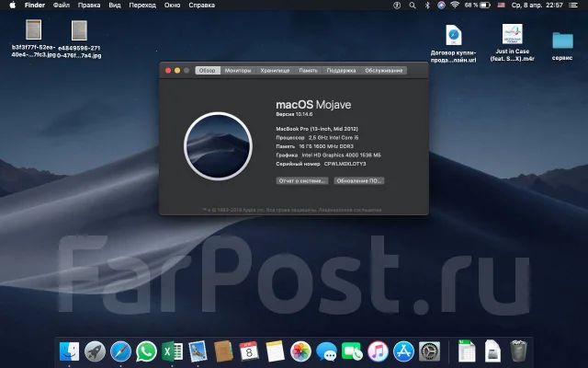Open Bluetooth status menu

coord(427,6)
